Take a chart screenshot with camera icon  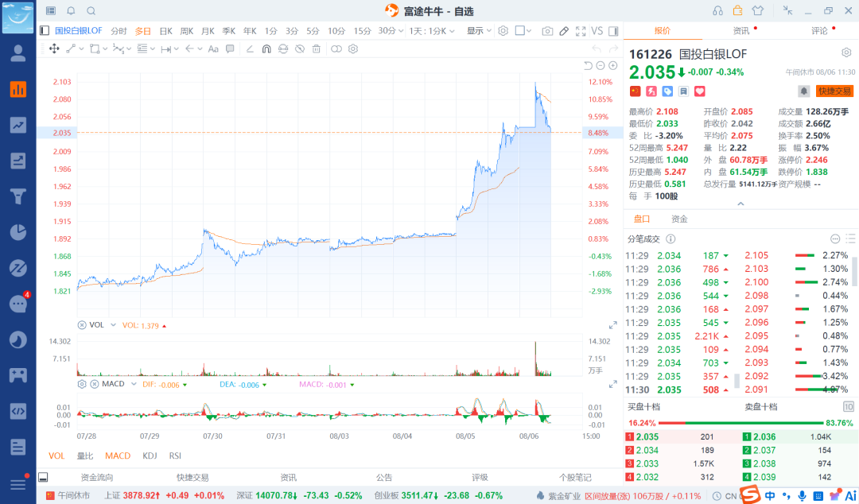coord(547,31)
